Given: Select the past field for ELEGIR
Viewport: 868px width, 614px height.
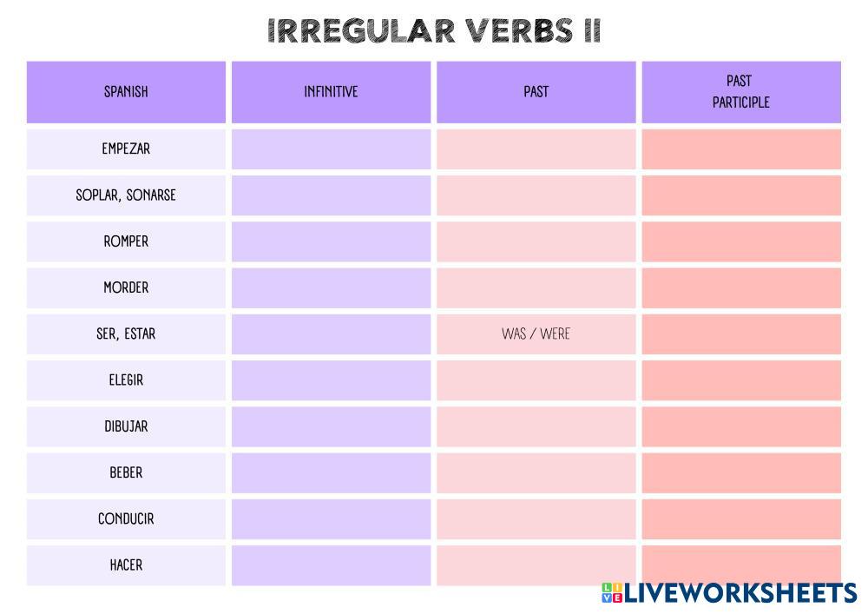Looking at the screenshot, I should [536, 380].
